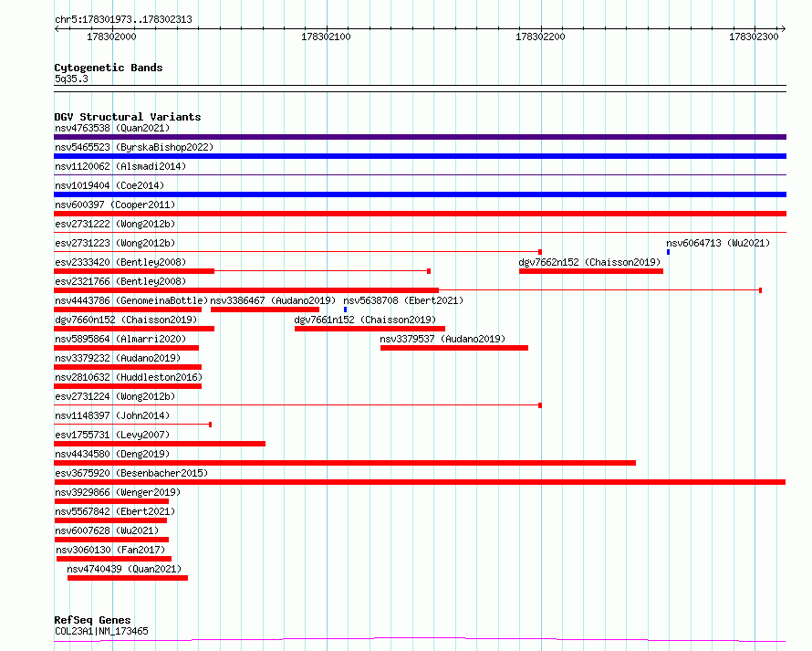The image size is (812, 651).
Task: Click the 178302100 ruler position
Action: coord(327,37)
